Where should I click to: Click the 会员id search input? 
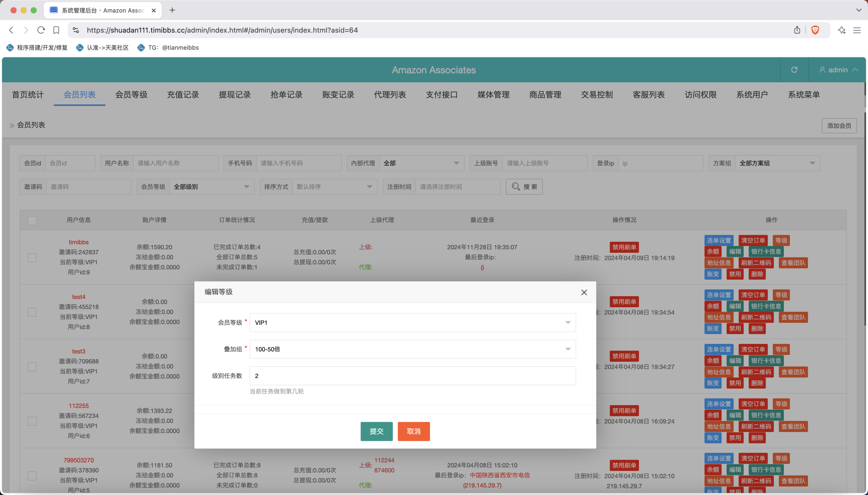point(70,163)
